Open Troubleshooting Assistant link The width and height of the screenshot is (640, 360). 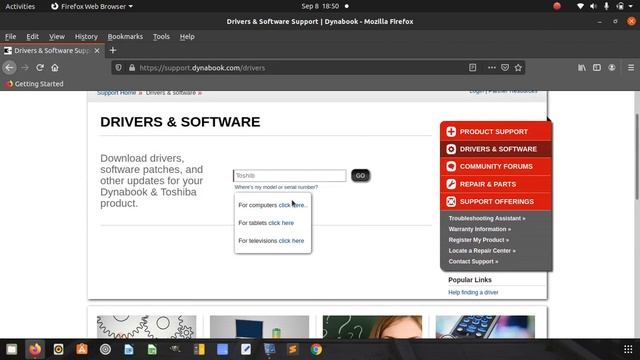[x=487, y=218]
